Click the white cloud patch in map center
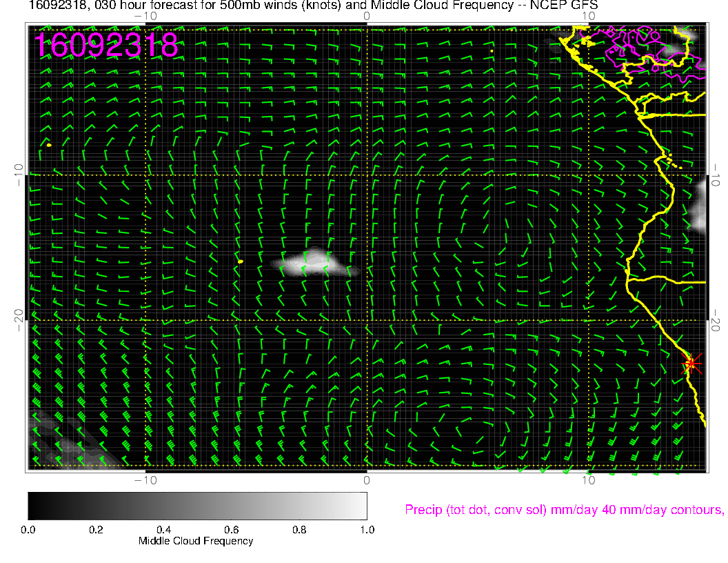 314,262
